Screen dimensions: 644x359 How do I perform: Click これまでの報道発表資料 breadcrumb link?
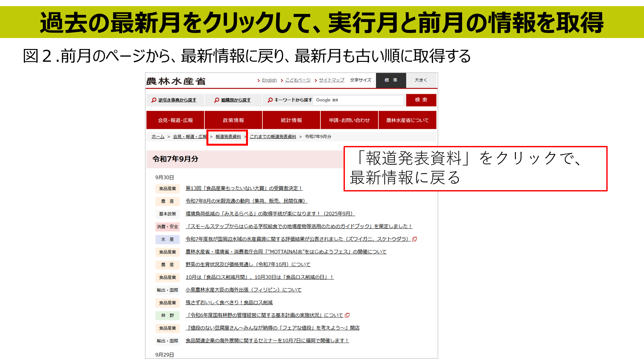(273, 137)
